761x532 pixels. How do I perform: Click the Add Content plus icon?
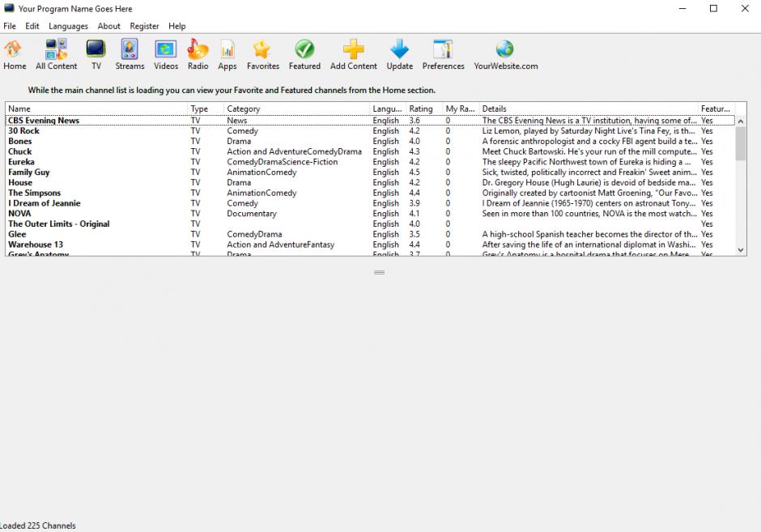353,49
